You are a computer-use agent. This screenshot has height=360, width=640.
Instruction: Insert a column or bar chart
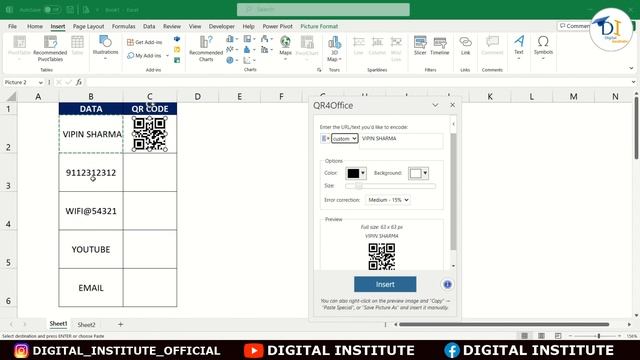tap(231, 39)
